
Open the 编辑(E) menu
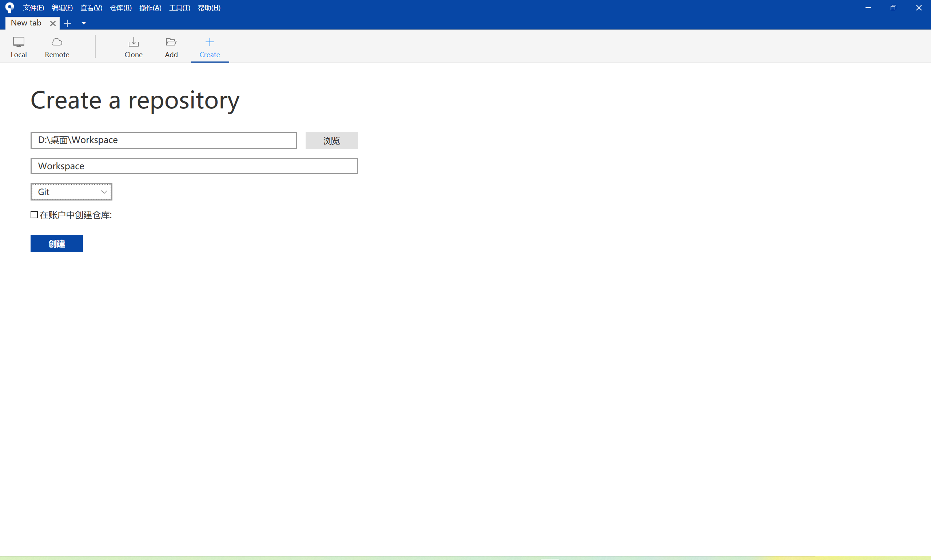(62, 8)
